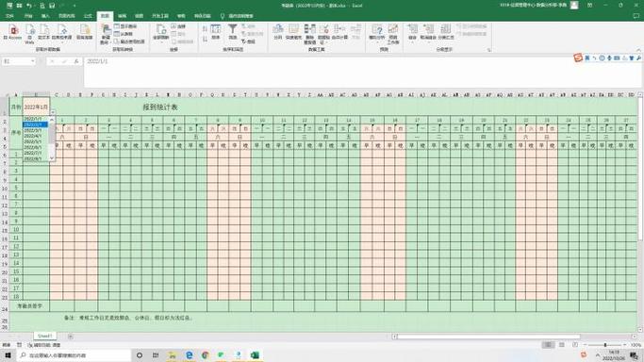
Task: Click the dropdown list scroll-up arrow
Action: 52,120
